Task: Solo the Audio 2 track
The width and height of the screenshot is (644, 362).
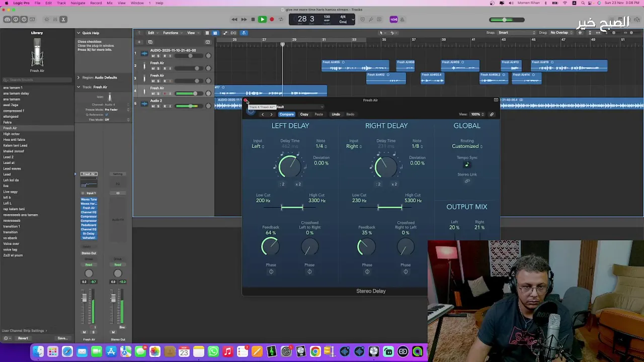Action: 158,106
